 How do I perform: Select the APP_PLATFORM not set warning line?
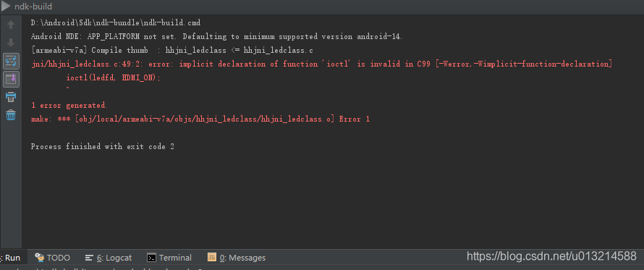(x=216, y=37)
